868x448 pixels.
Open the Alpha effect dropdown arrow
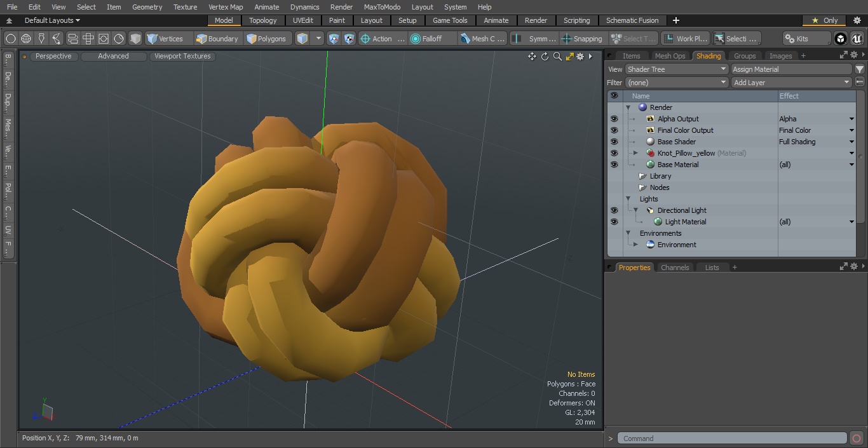(851, 119)
